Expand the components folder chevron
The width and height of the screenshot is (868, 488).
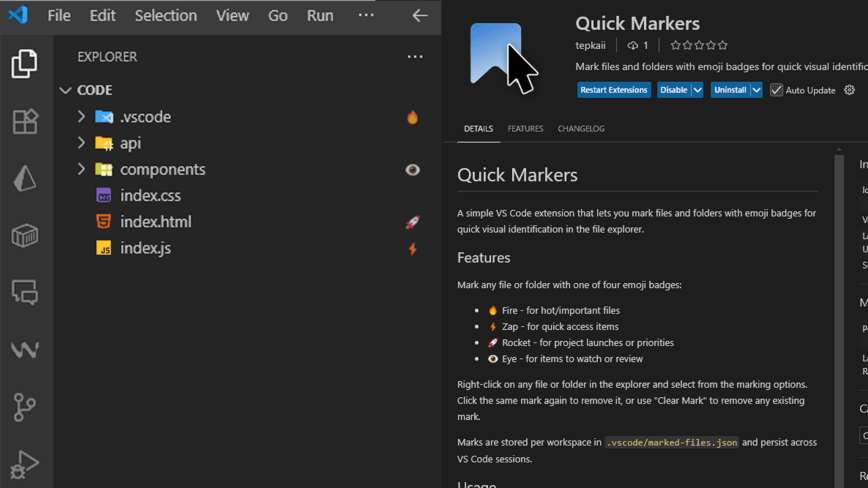click(81, 169)
